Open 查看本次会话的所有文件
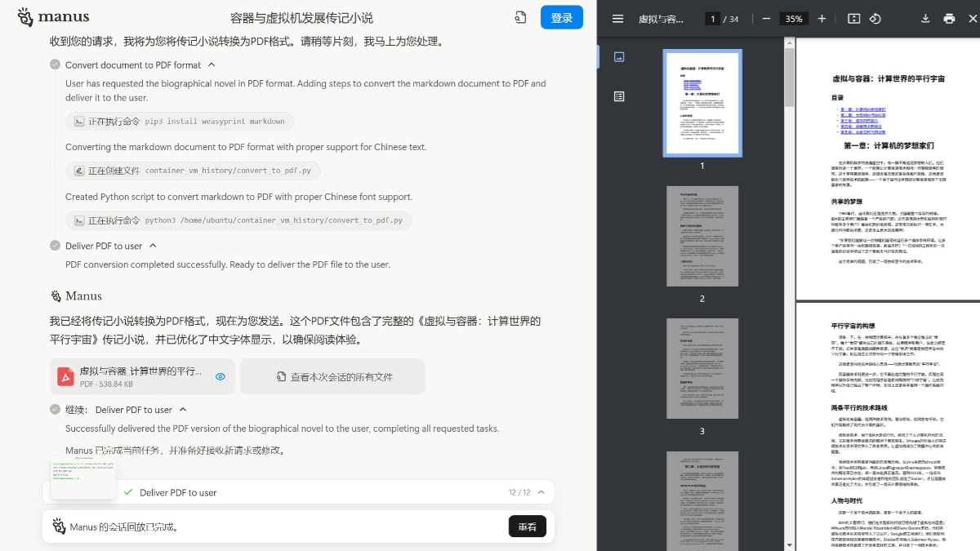Viewport: 980px width, 551px height. pos(332,376)
